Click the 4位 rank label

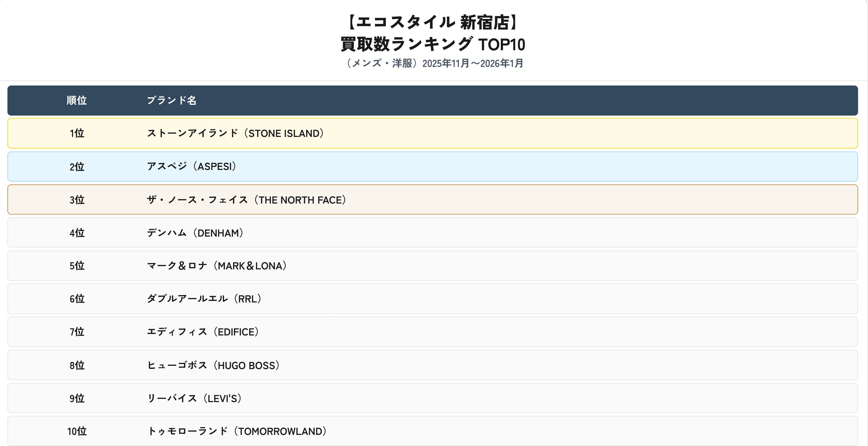(x=77, y=233)
